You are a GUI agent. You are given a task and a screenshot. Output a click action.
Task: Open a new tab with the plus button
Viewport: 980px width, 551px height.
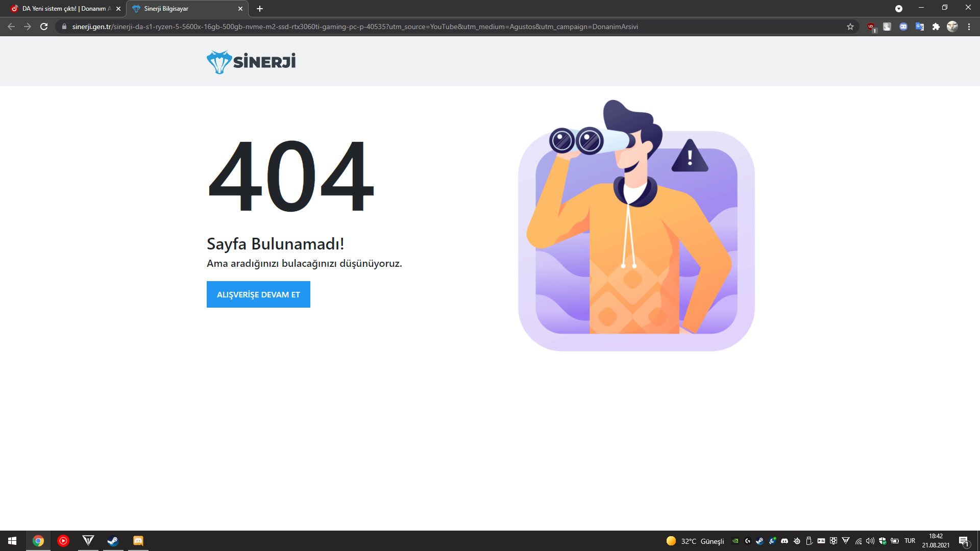(x=260, y=9)
